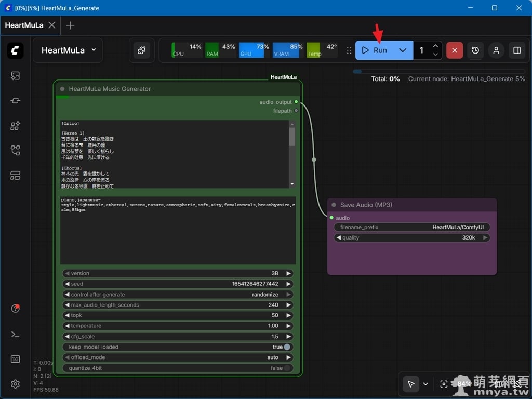Toggle the side panel layout icon
This screenshot has height=399, width=532.
coord(517,50)
